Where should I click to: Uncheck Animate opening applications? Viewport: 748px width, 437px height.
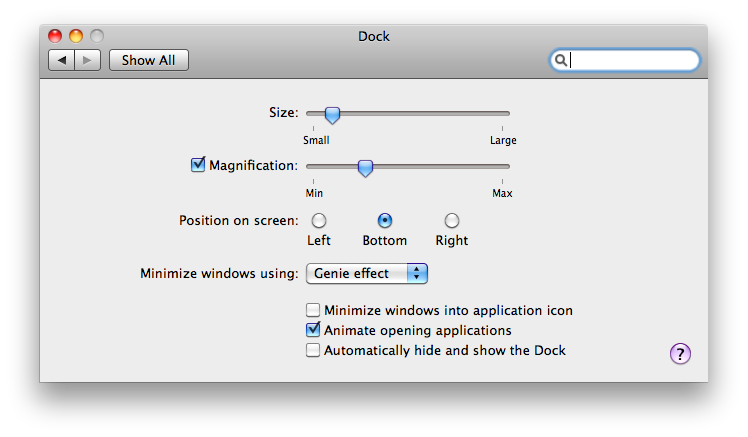pyautogui.click(x=313, y=329)
